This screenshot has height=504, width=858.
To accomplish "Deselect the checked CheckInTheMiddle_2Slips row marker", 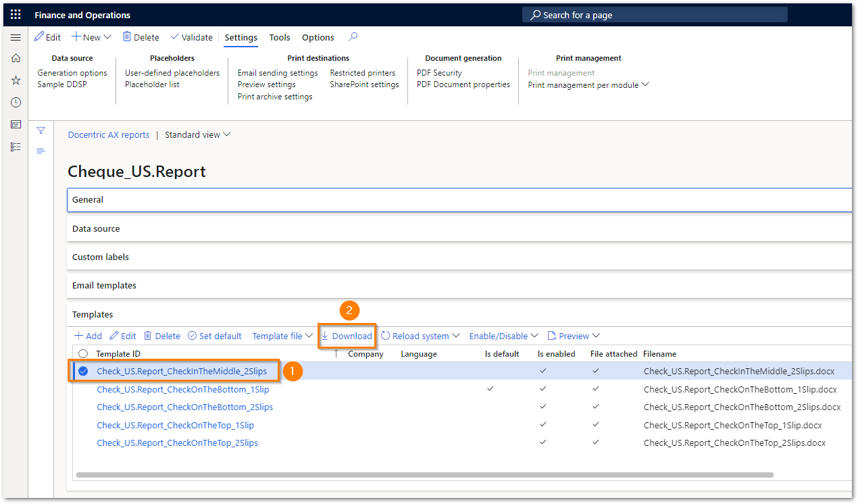I will (83, 371).
